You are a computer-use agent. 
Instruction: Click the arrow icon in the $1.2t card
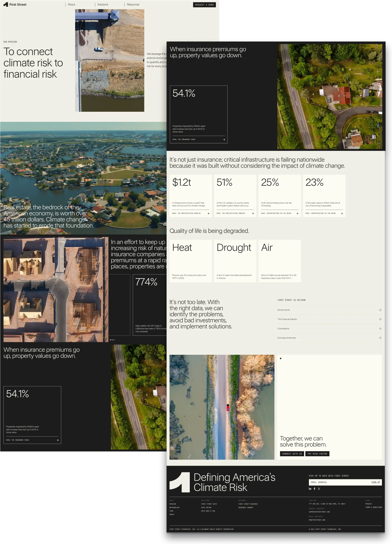tap(208, 213)
